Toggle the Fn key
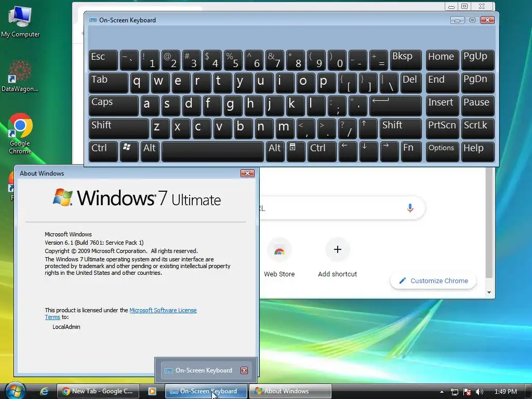Image resolution: width=532 pixels, height=399 pixels. (x=411, y=151)
